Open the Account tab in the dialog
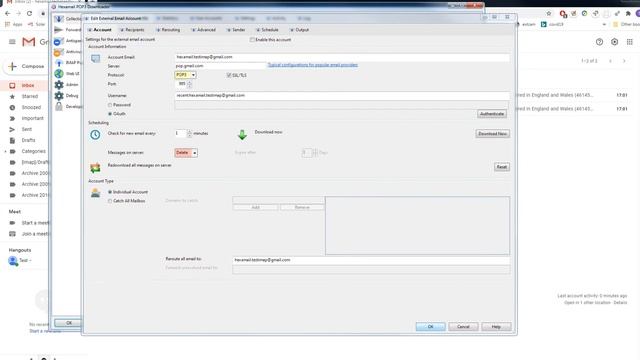 (100, 30)
